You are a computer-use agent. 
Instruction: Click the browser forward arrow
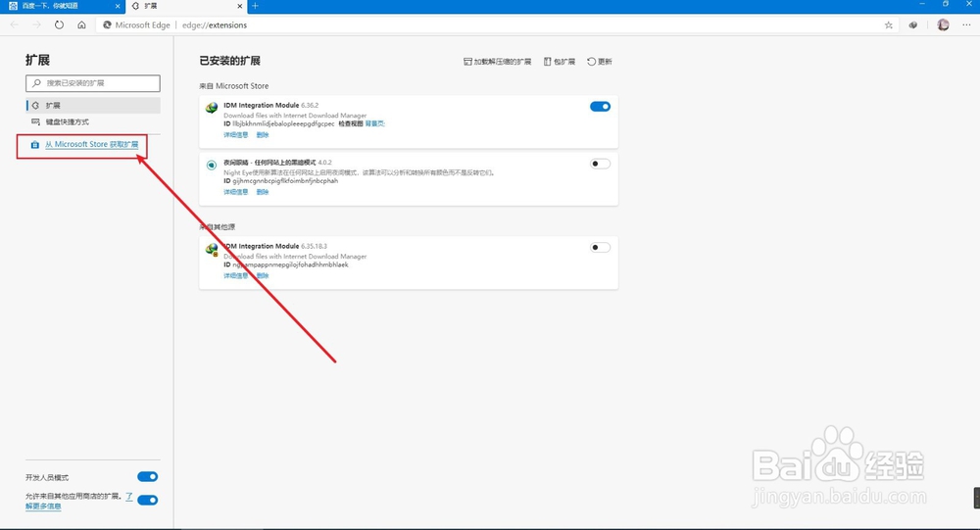pos(36,25)
